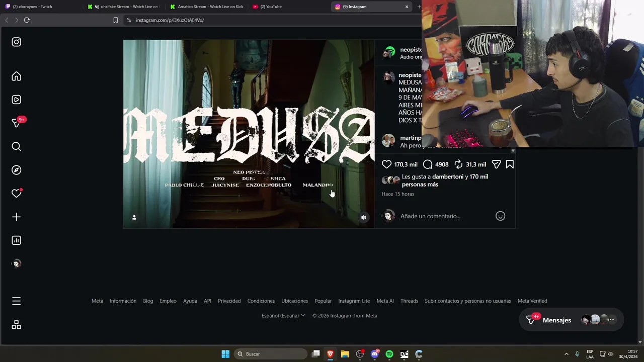Open the Condiciones footer link
Screen dimensions: 644x362
[261, 301]
